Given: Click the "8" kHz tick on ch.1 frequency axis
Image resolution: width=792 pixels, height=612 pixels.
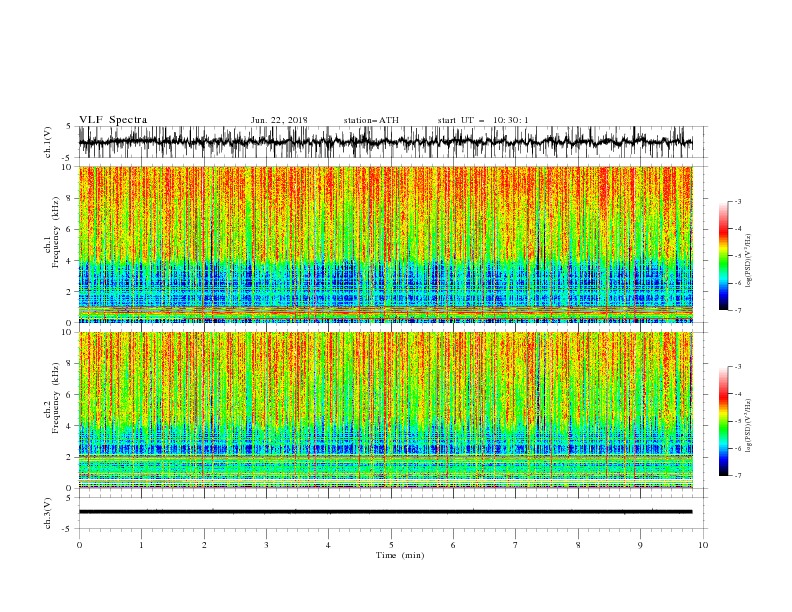Looking at the screenshot, I should pyautogui.click(x=70, y=198).
